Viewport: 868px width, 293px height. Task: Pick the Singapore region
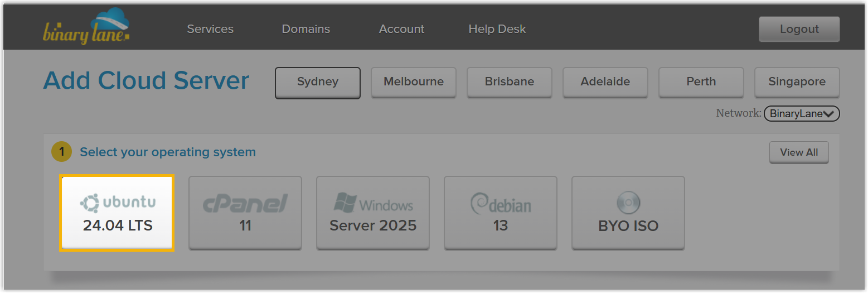tap(797, 82)
